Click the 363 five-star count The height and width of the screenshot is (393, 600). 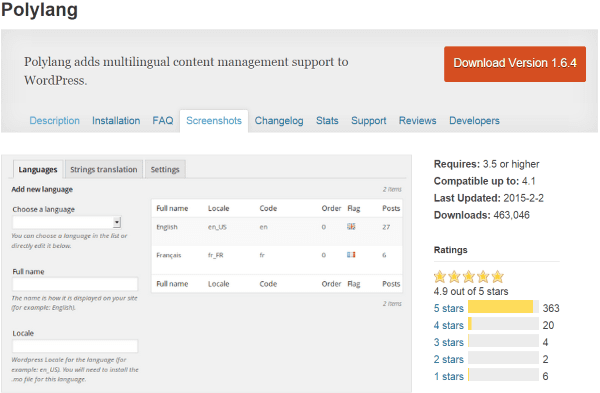pyautogui.click(x=551, y=308)
